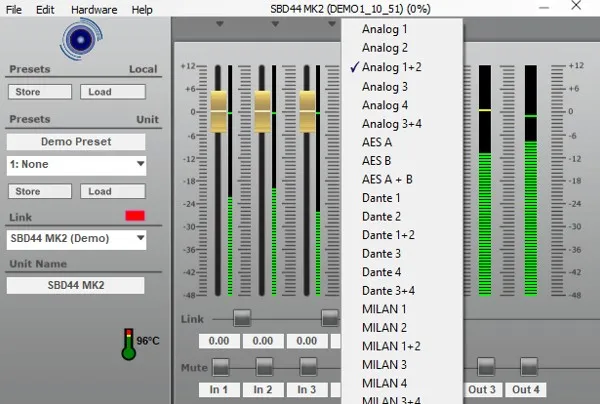
Task: Open the source arrow above input 3
Action: click(x=331, y=24)
